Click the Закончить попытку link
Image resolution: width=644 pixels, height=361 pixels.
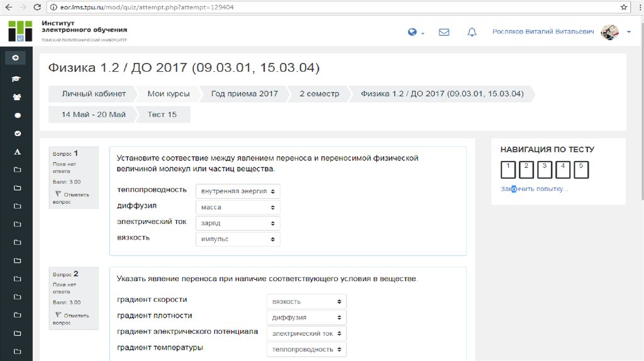pos(534,189)
